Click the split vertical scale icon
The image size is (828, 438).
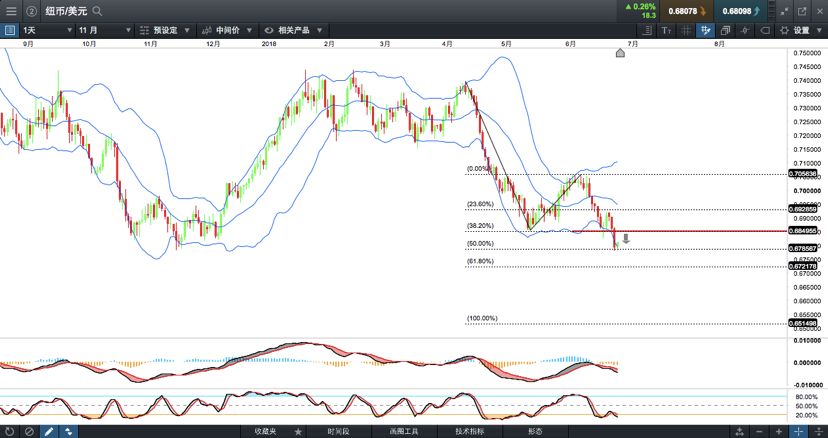pyautogui.click(x=817, y=432)
